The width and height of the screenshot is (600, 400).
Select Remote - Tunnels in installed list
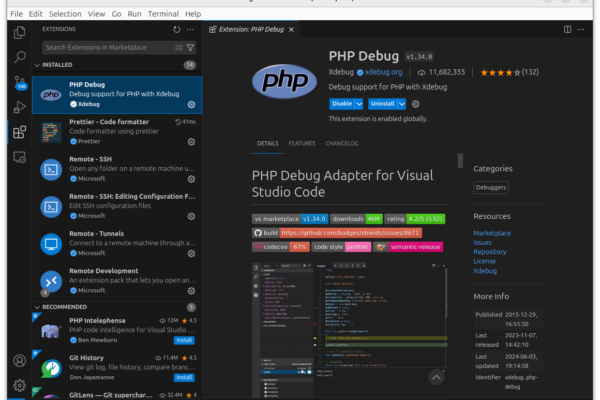pyautogui.click(x=117, y=244)
